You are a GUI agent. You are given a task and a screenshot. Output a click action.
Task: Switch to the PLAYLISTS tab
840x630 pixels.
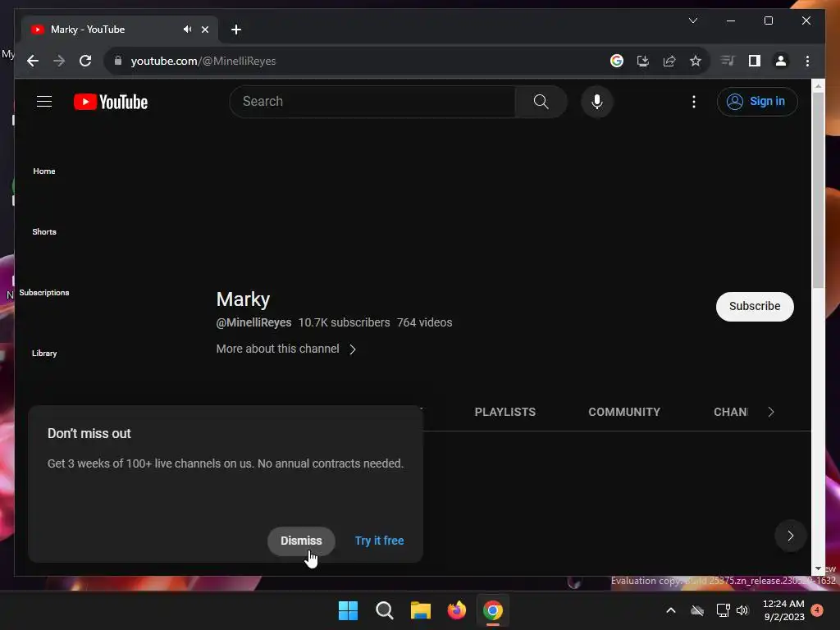pyautogui.click(x=504, y=412)
